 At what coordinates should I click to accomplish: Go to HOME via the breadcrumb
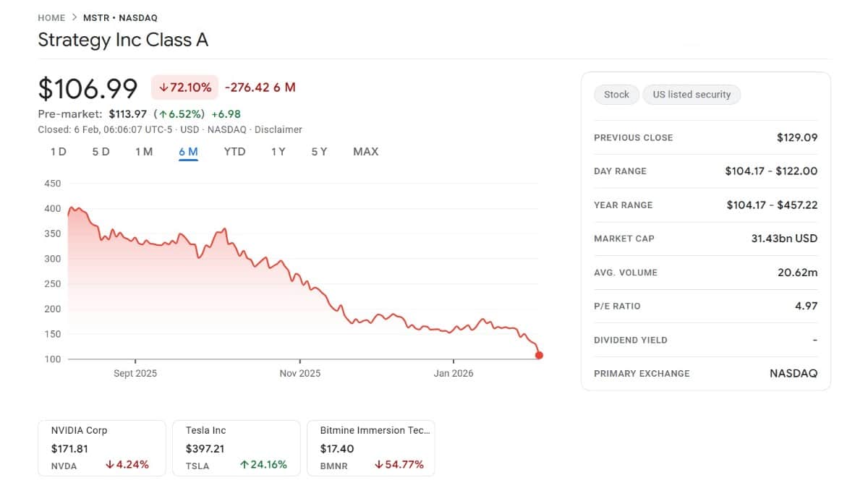click(x=51, y=17)
